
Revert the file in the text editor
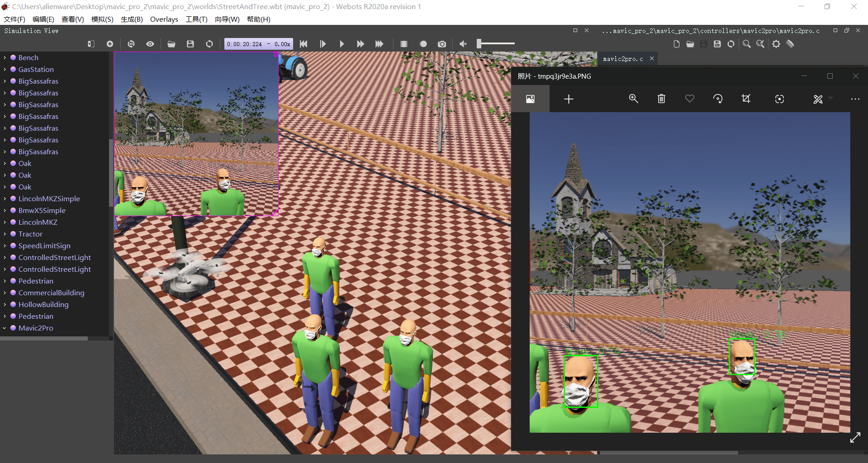(731, 44)
